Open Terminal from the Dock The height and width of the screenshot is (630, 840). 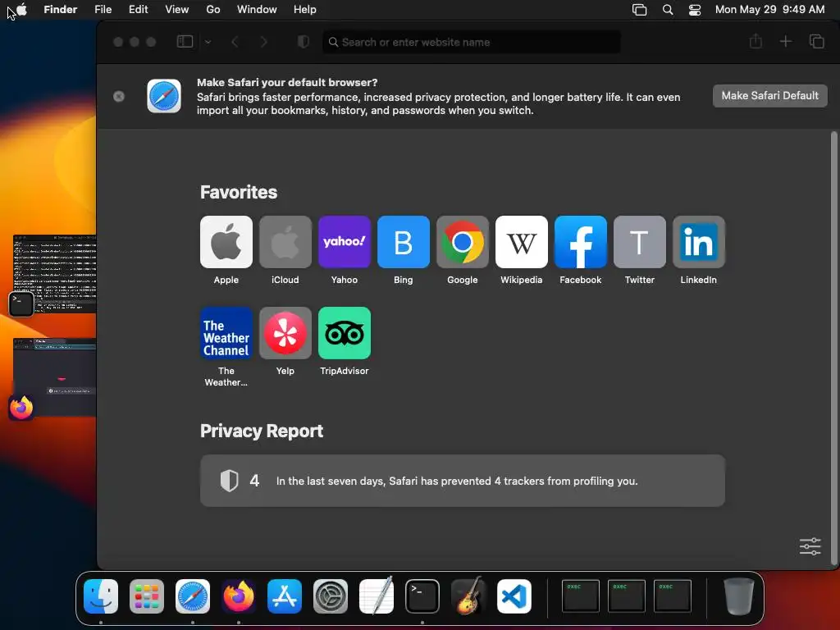pos(422,596)
